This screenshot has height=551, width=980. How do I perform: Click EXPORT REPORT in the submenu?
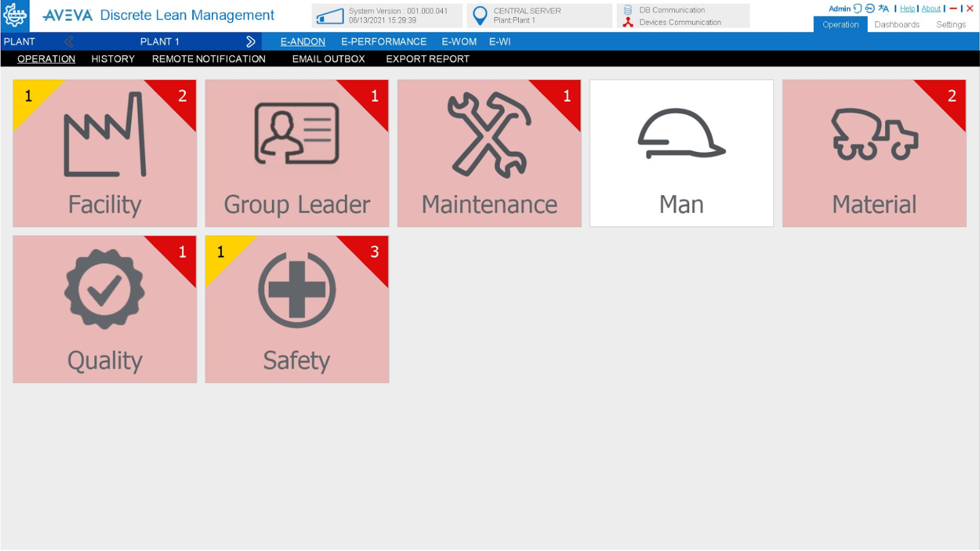click(428, 59)
